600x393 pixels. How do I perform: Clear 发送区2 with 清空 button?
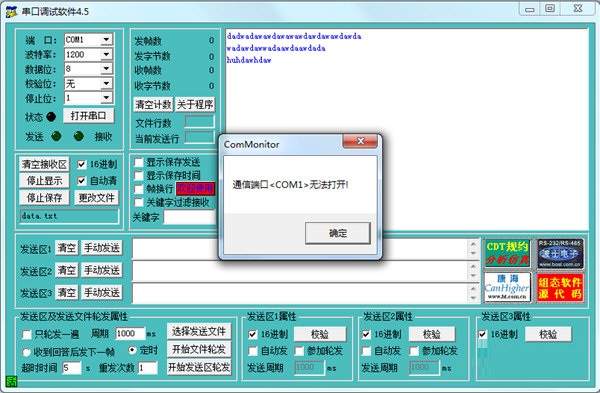[67, 271]
